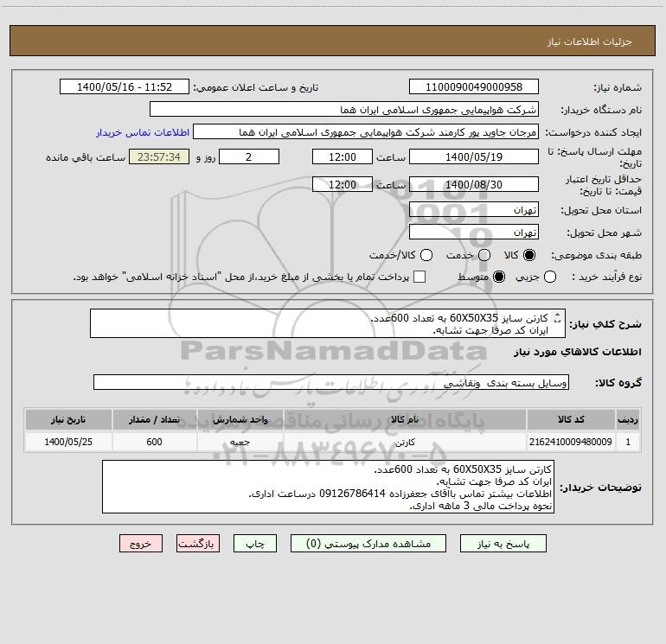Click the request creator field مرجان جاوید پور

(366, 131)
